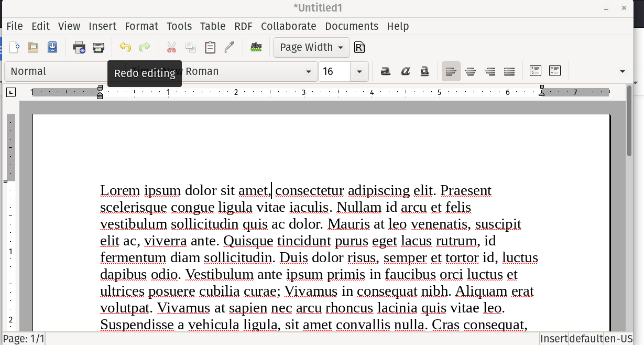Save the document using the toolbar icon
This screenshot has width=644, height=345.
(x=52, y=48)
